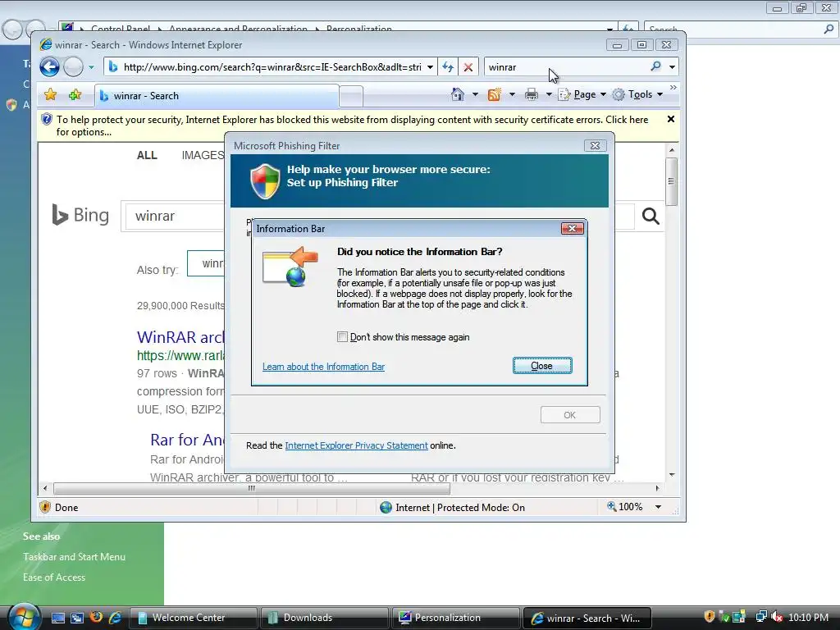Click the horizontal scrollbar thumb
Screen dimensions: 840x630
[252, 489]
